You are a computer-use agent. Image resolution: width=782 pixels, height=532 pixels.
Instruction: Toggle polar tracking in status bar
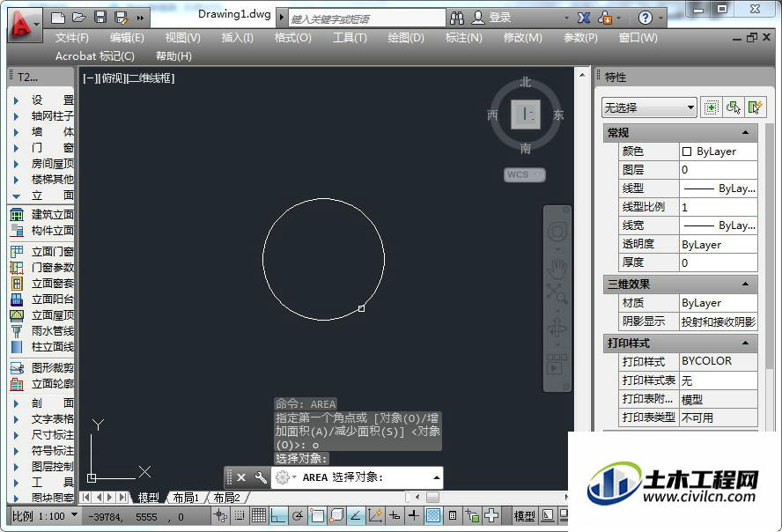pyautogui.click(x=298, y=515)
